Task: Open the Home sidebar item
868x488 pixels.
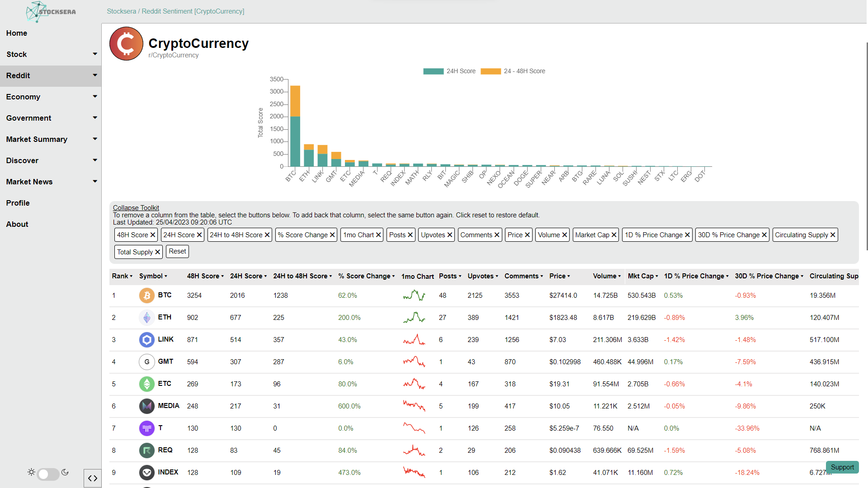Action: point(17,33)
